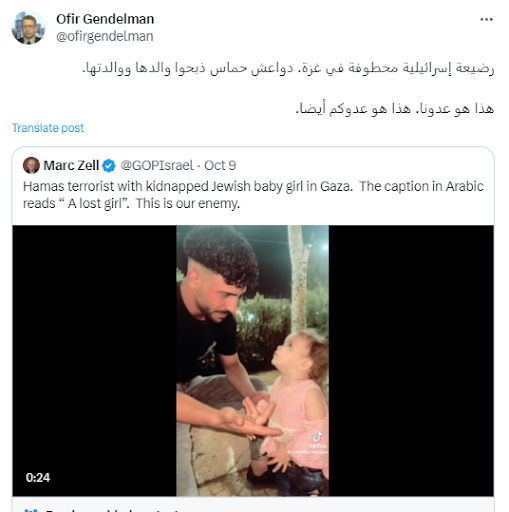This screenshot has height=512, width=509.
Task: Click the quoted post text about Hamas terrorist
Action: [x=253, y=195]
